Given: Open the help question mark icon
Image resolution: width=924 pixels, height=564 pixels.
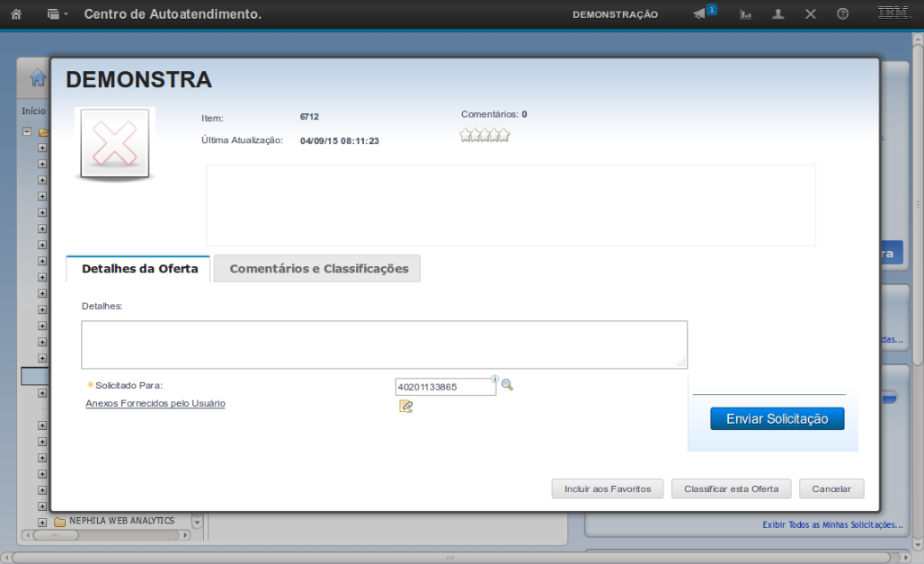Looking at the screenshot, I should click(x=842, y=14).
